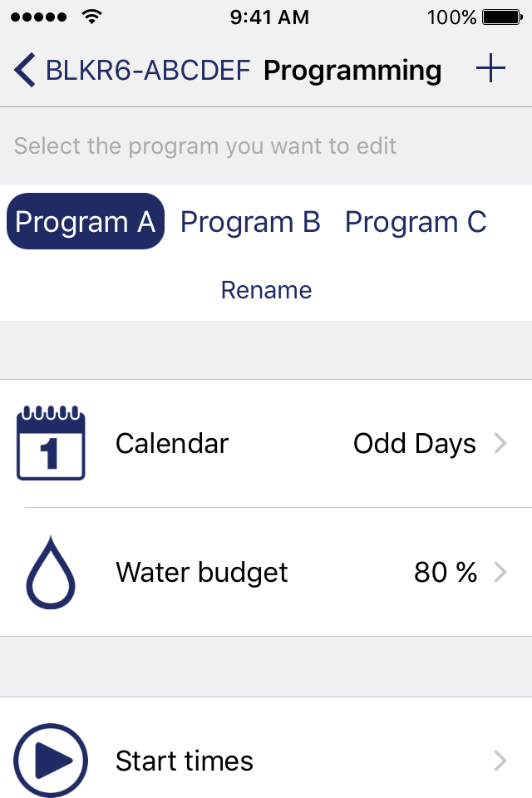This screenshot has width=532, height=798.
Task: Expand Water budget row chevron
Action: tap(501, 572)
